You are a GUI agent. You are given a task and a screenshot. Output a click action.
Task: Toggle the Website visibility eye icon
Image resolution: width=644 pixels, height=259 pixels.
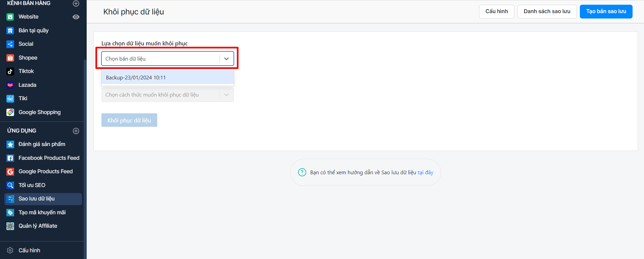pos(76,17)
